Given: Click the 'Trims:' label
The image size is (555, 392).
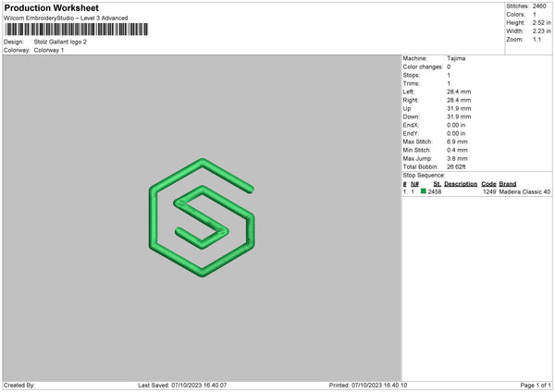Looking at the screenshot, I should (412, 83).
